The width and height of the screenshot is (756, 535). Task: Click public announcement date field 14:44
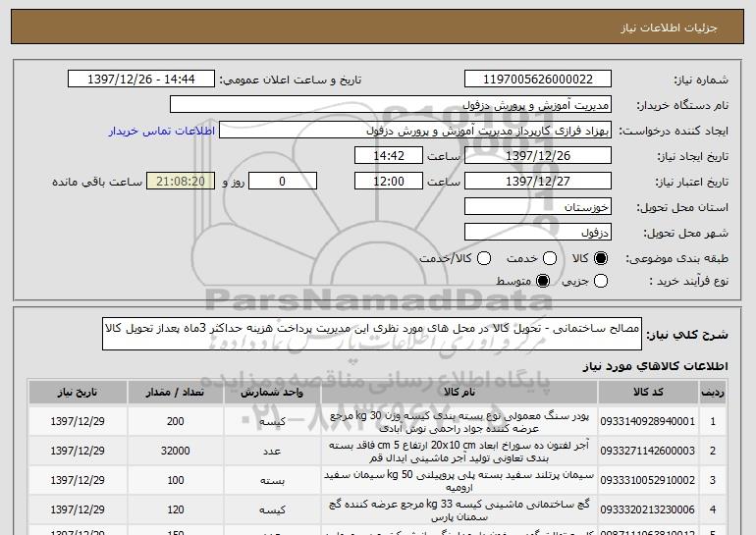pyautogui.click(x=141, y=80)
